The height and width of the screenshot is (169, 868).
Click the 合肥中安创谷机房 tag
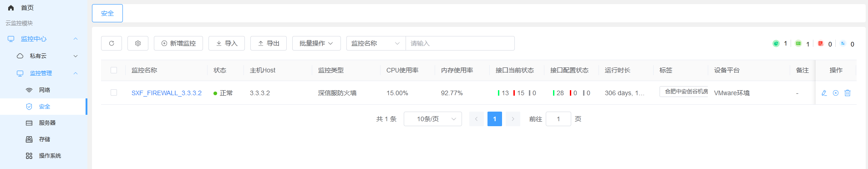click(x=684, y=92)
